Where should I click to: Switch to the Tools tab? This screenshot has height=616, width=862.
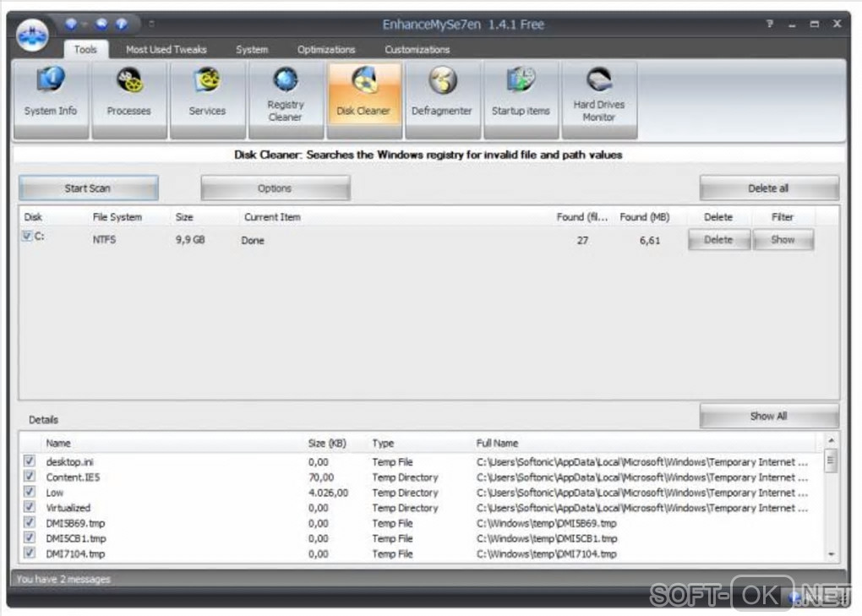(85, 50)
